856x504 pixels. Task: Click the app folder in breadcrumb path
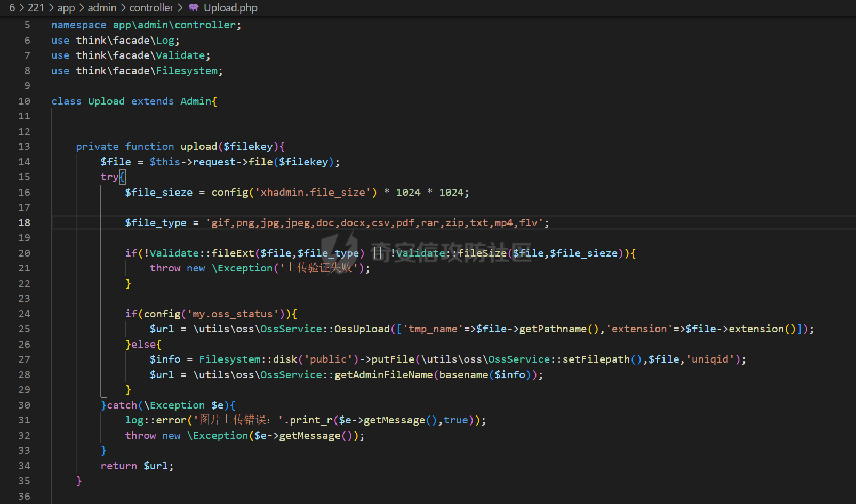pos(66,7)
